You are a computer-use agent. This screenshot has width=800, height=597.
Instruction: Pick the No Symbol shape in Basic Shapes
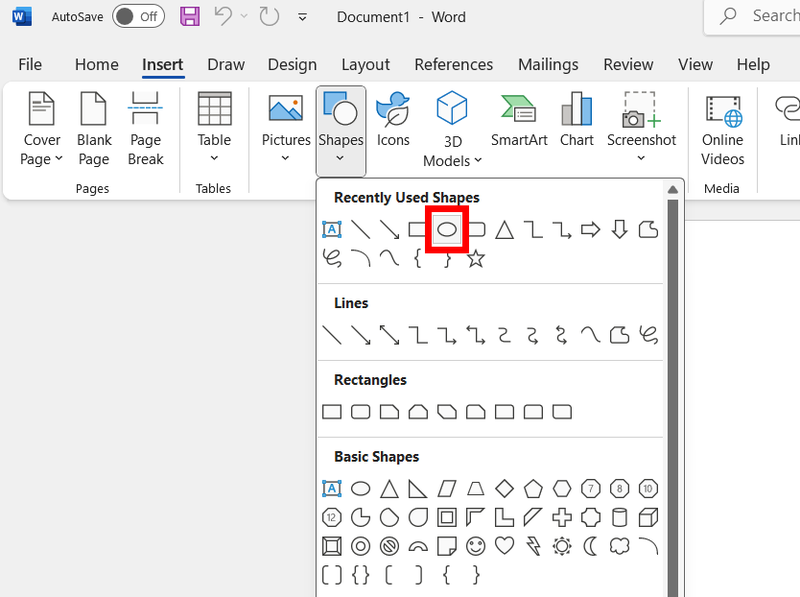(x=389, y=546)
